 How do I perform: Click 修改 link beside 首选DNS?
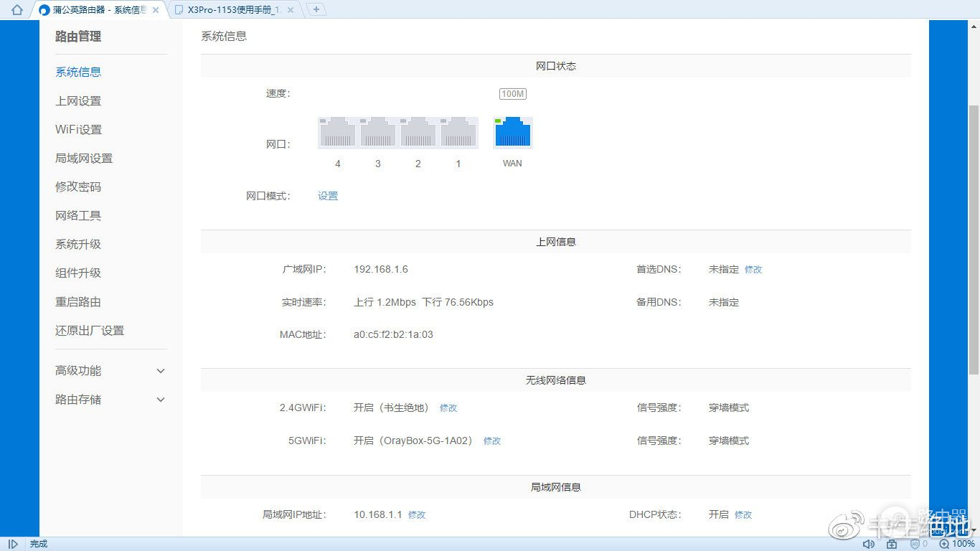753,270
